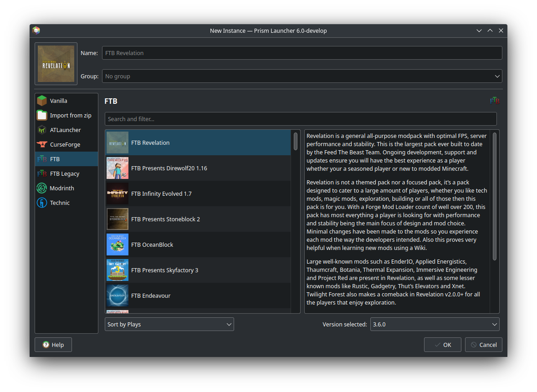Image resolution: width=537 pixels, height=392 pixels.
Task: Maximize the New Instance window
Action: (490, 31)
